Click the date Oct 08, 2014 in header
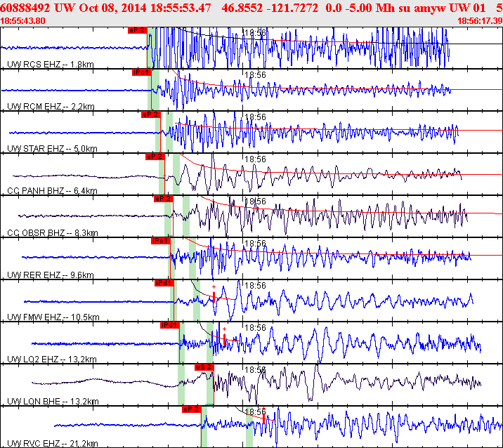This screenshot has width=503, height=448. [x=112, y=8]
